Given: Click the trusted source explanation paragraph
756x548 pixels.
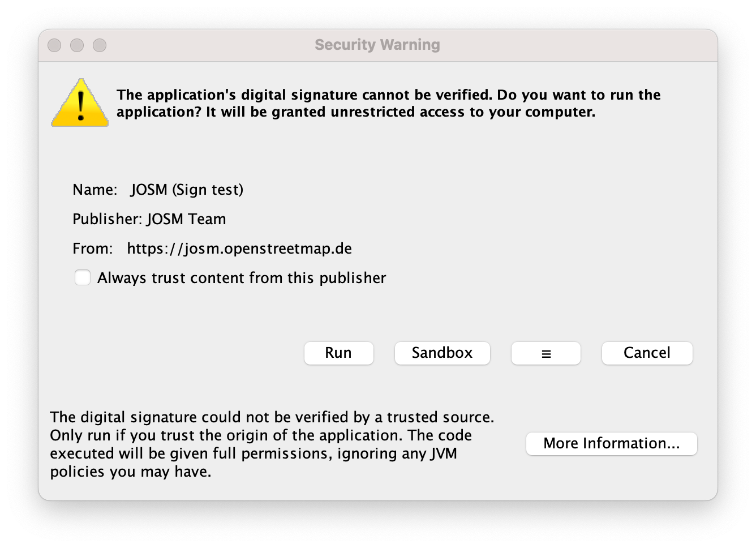Looking at the screenshot, I should pos(272,444).
